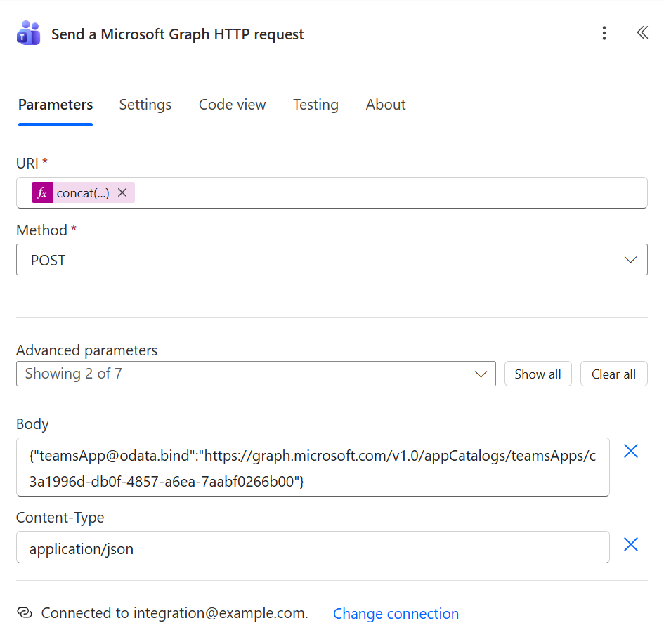
Task: Click the 'Advanced parameters' label
Action: pyautogui.click(x=87, y=350)
